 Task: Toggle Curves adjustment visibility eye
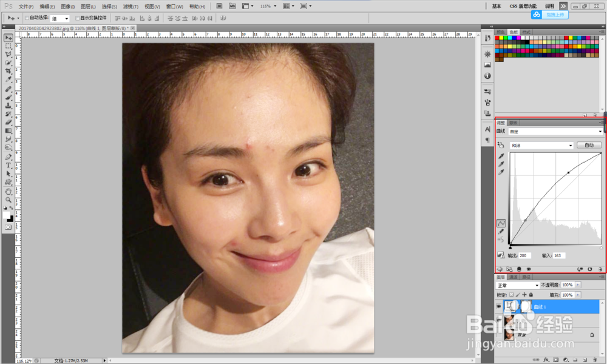(x=529, y=269)
